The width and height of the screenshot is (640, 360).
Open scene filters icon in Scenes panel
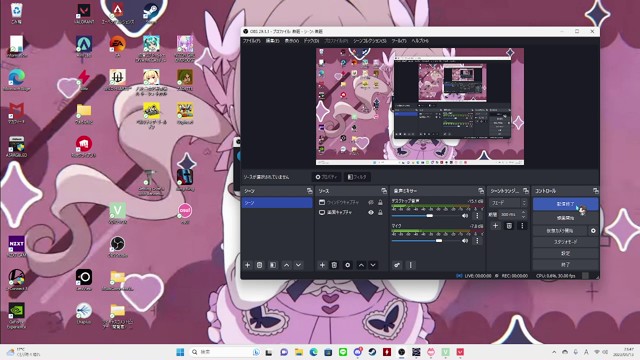click(273, 265)
